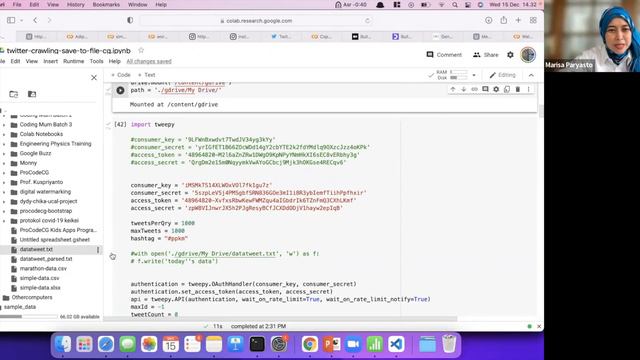Image resolution: width=640 pixels, height=360 pixels.
Task: Delete the cell with trash icon
Action: click(518, 89)
